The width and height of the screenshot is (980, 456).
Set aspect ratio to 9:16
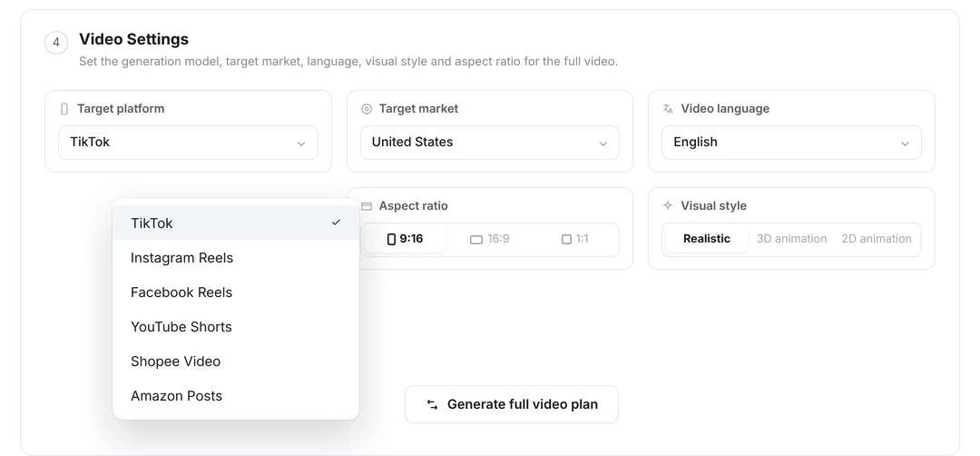[x=405, y=239]
